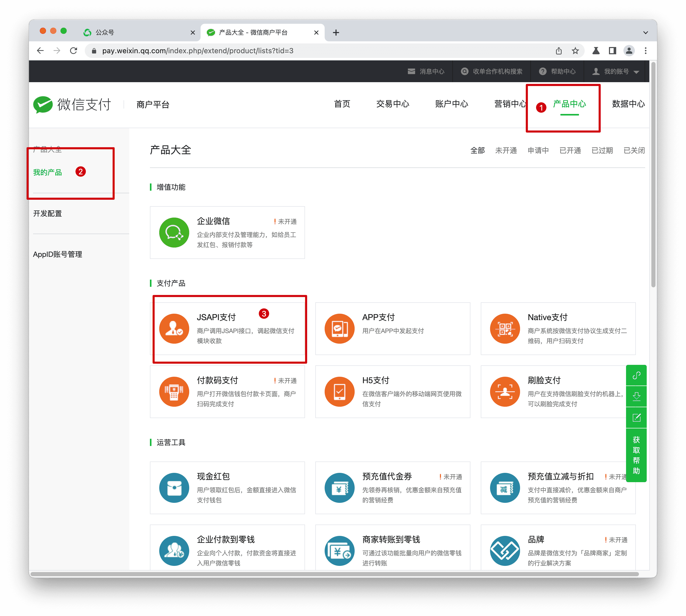Open a new browser tab

tap(336, 33)
